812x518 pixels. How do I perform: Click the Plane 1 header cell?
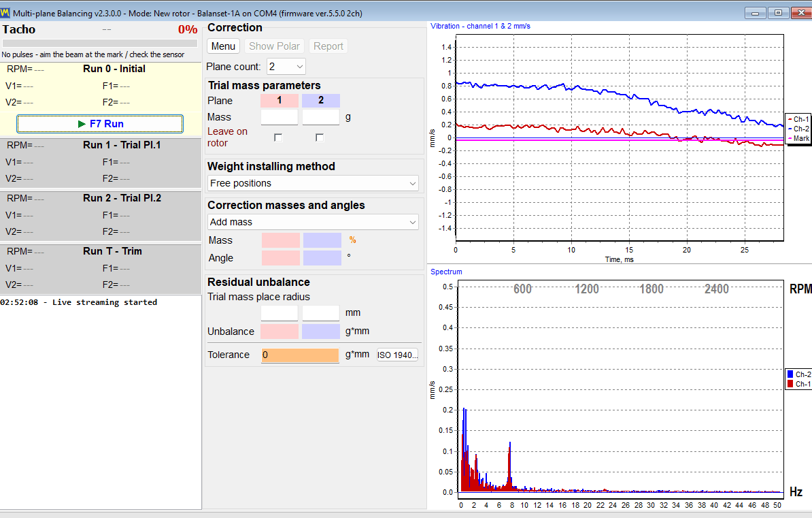(279, 101)
